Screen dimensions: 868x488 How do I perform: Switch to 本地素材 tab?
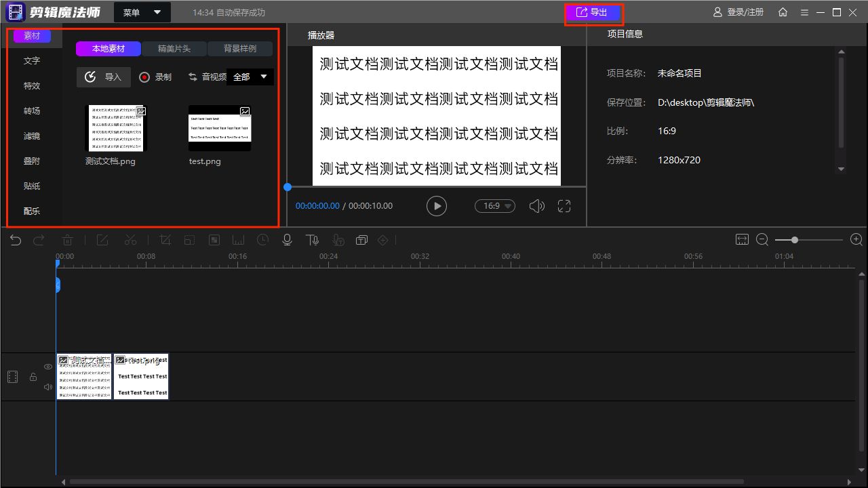[108, 49]
